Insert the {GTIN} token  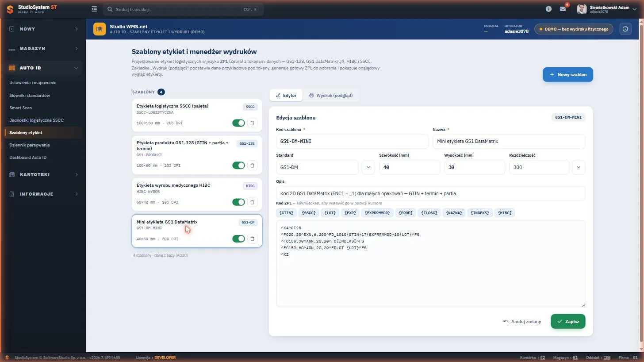[x=286, y=213]
